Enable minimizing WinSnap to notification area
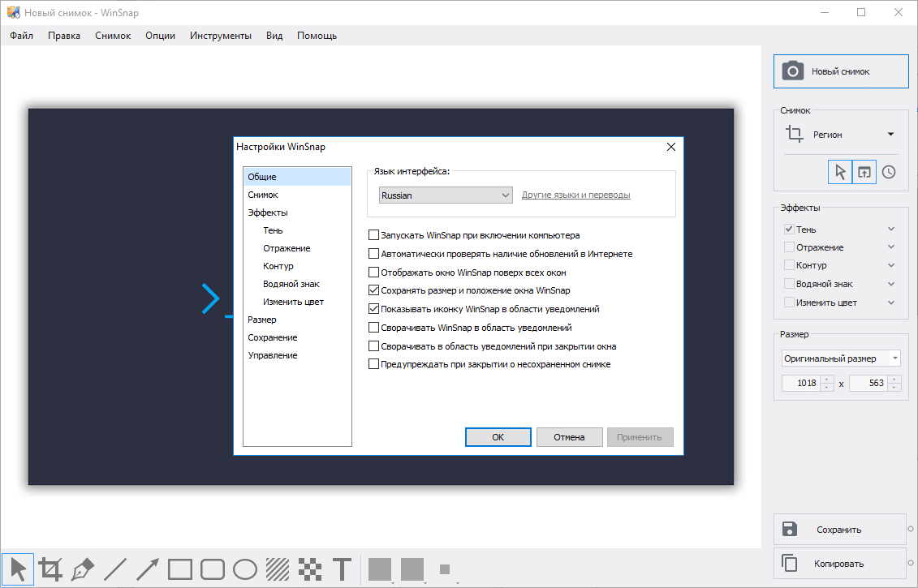The width and height of the screenshot is (918, 588). coord(373,328)
